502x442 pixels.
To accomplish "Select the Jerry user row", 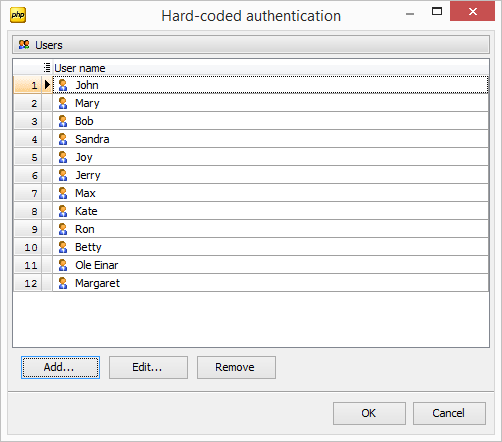I will (270, 175).
